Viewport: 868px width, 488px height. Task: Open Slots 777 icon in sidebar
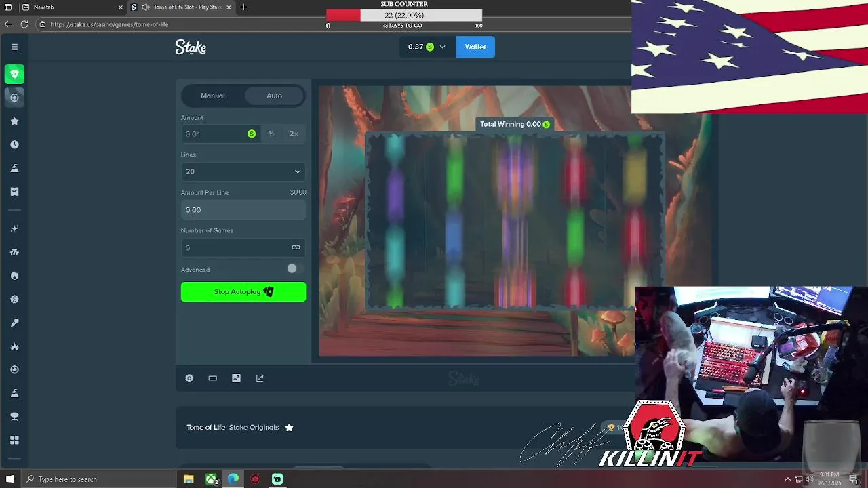[14, 252]
